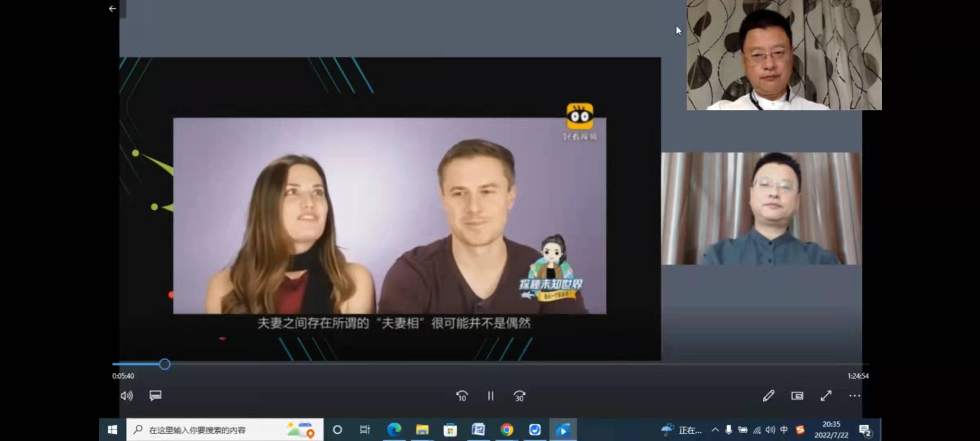Skip back 10 seconds
The image size is (980, 441).
coord(462,396)
